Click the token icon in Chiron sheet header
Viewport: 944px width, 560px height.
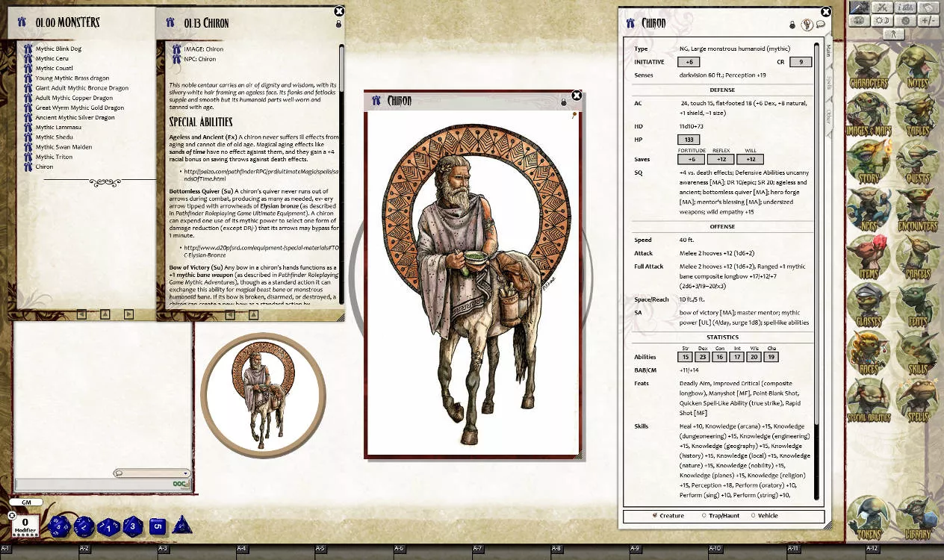[807, 25]
